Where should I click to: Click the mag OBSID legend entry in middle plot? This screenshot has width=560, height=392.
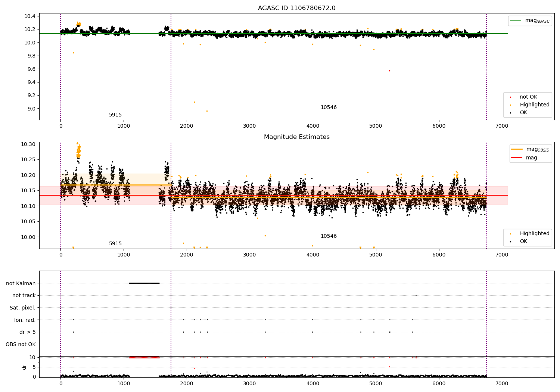tap(531, 149)
